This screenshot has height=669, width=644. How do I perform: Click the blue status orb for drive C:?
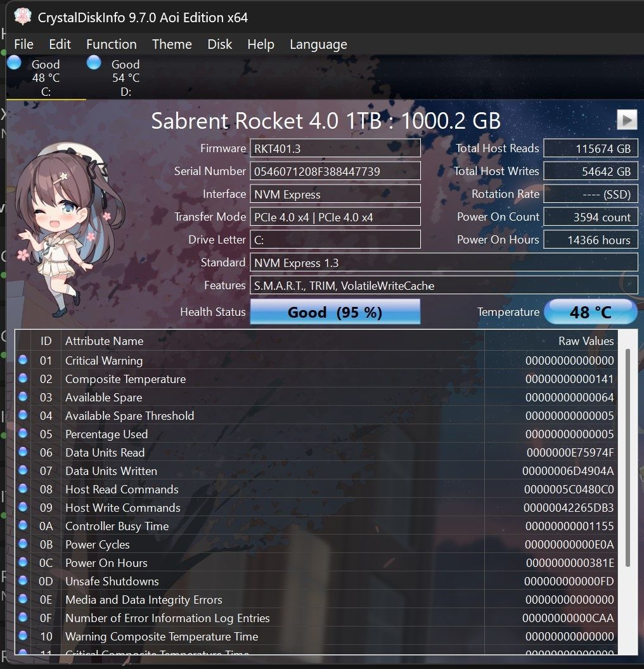(14, 63)
